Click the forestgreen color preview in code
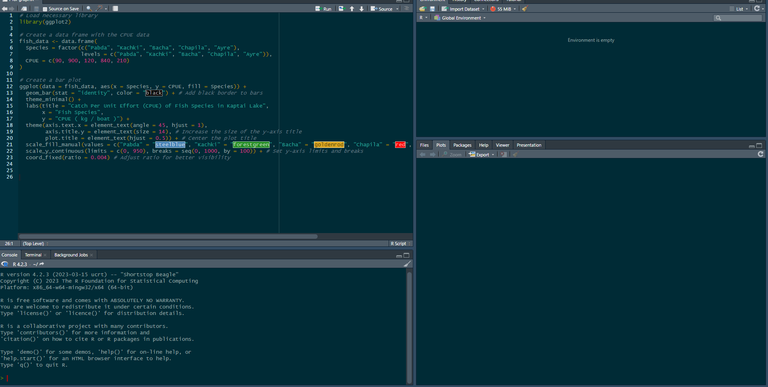 [x=251, y=145]
